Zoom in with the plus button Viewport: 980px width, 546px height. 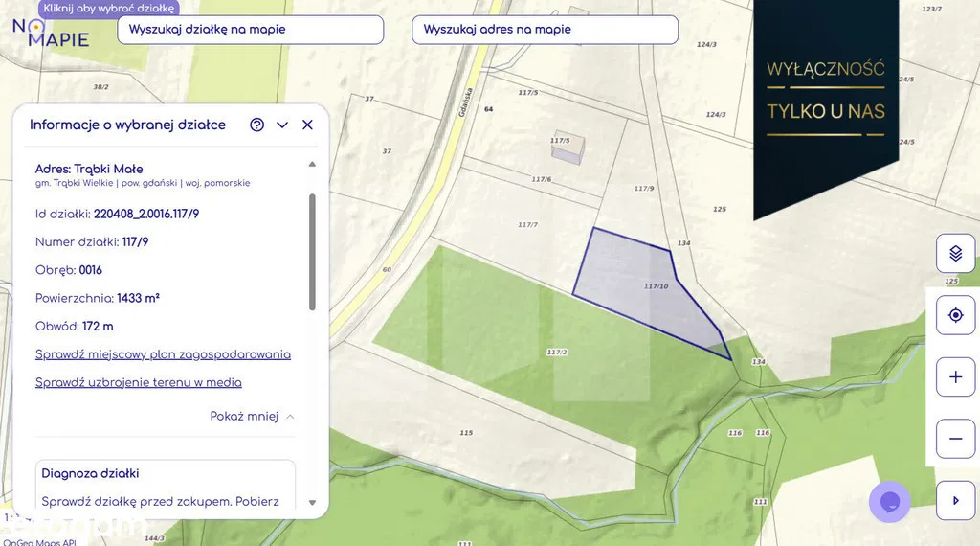pyautogui.click(x=955, y=377)
